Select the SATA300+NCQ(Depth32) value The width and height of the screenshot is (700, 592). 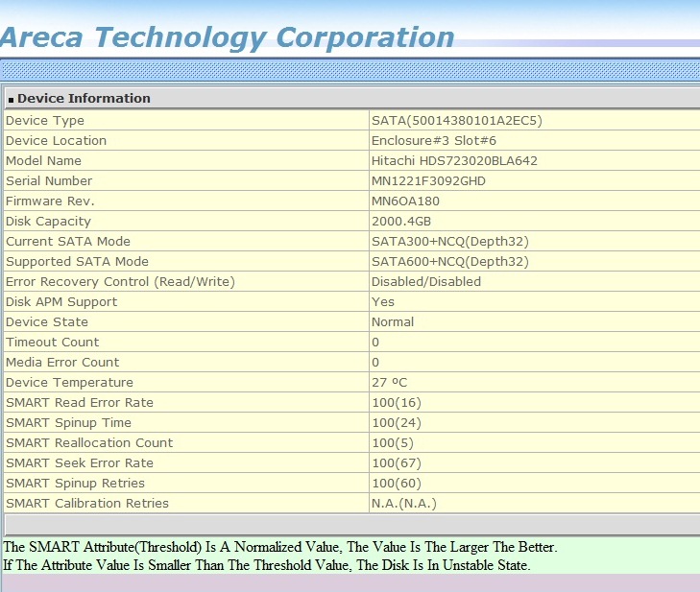coord(450,242)
